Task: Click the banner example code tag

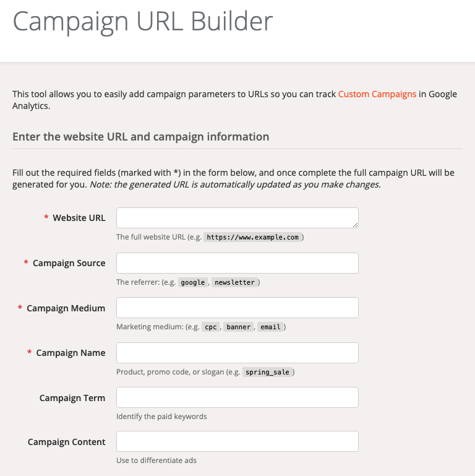Action: (x=238, y=327)
